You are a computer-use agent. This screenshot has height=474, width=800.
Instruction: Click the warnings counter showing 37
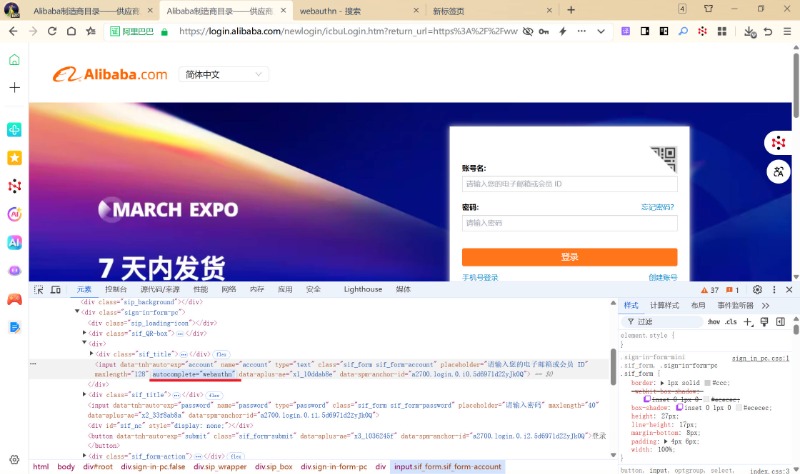point(710,290)
